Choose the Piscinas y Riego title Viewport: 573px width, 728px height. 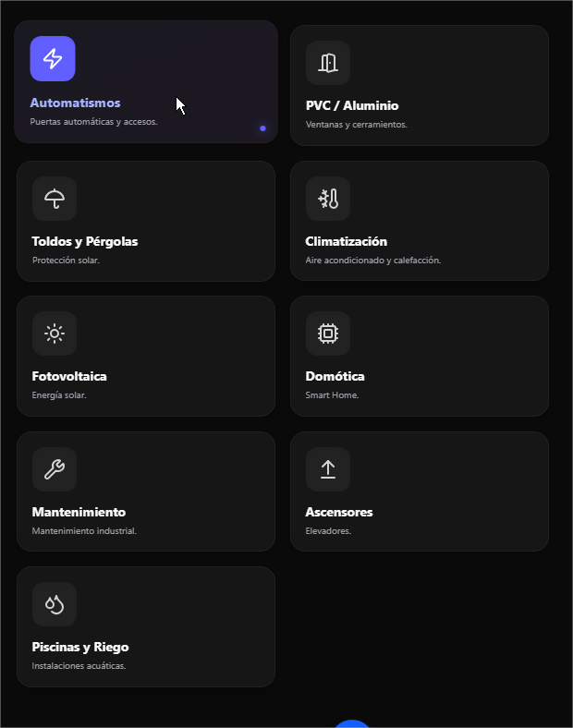pos(80,647)
